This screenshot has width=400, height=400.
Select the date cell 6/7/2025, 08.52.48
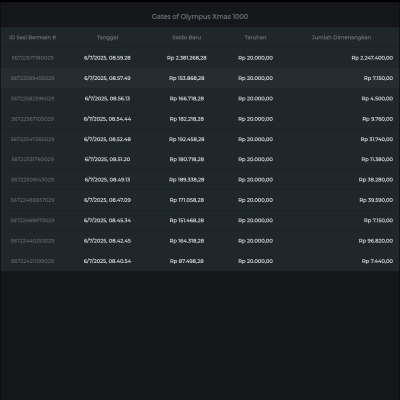click(107, 139)
